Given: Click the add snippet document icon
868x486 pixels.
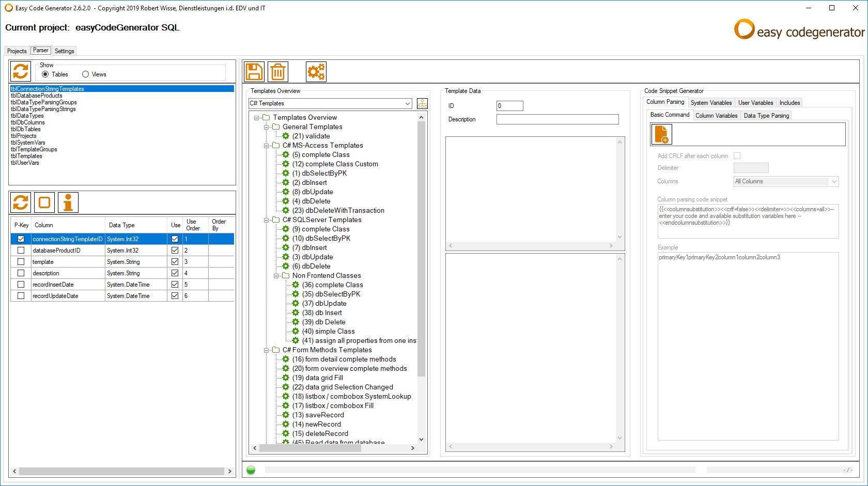Looking at the screenshot, I should click(661, 134).
